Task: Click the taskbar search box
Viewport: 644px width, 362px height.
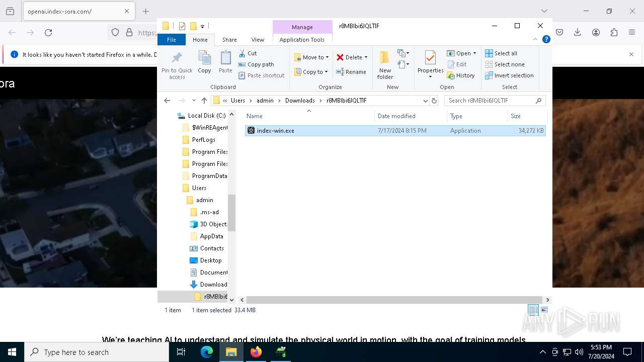Action: tap(97, 352)
